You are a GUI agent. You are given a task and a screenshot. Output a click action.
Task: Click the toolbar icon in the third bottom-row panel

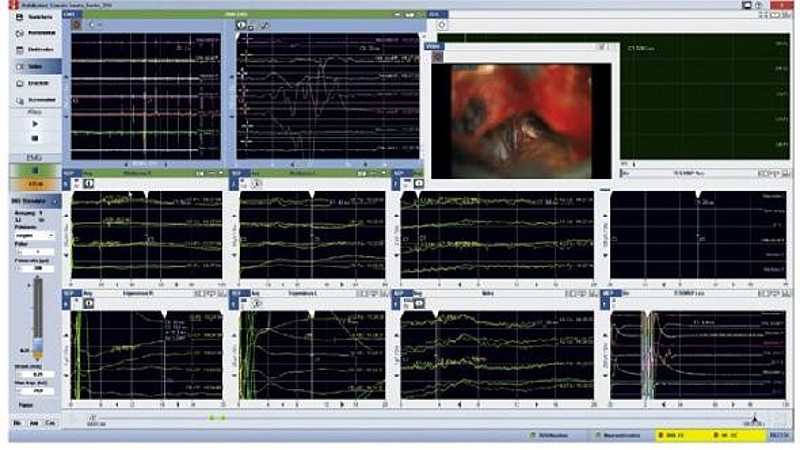click(x=416, y=303)
